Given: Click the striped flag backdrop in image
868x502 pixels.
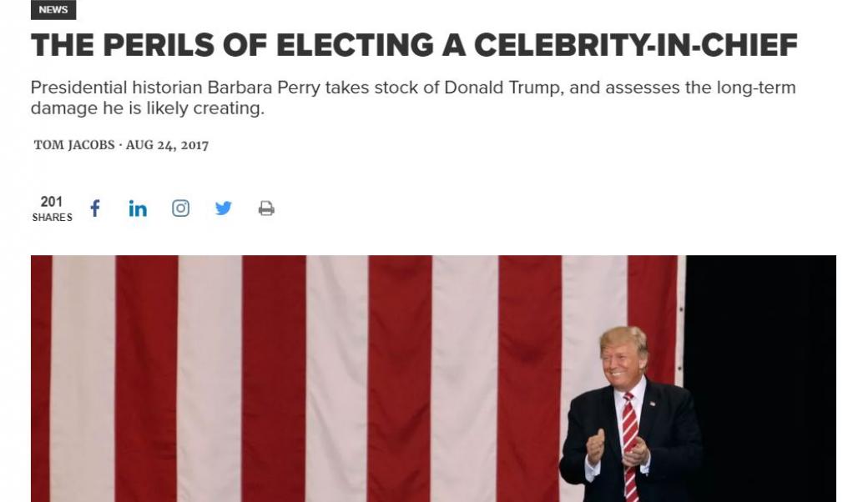Looking at the screenshot, I should click(x=334, y=375).
